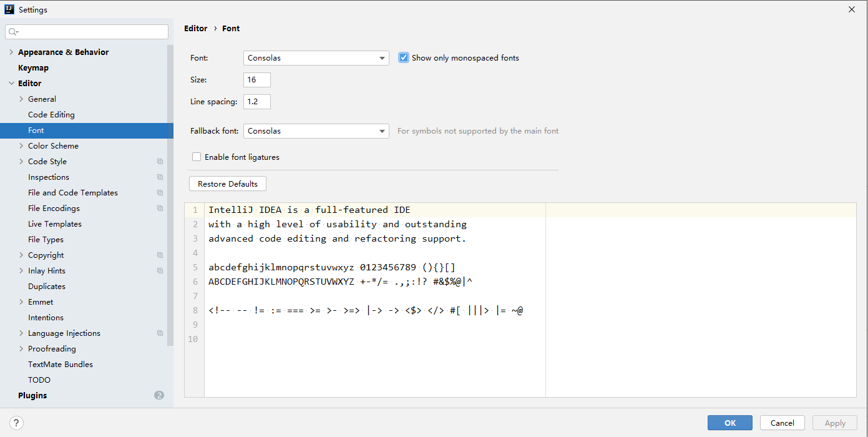The width and height of the screenshot is (868, 437).
Task: Close the Settings dialog
Action: point(852,9)
